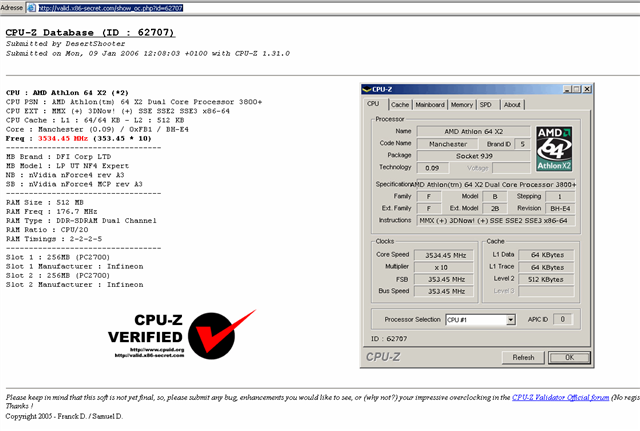Click the MB Model : LP UT NF4 Expert line
This screenshot has height=431, width=640.
click(x=68, y=166)
